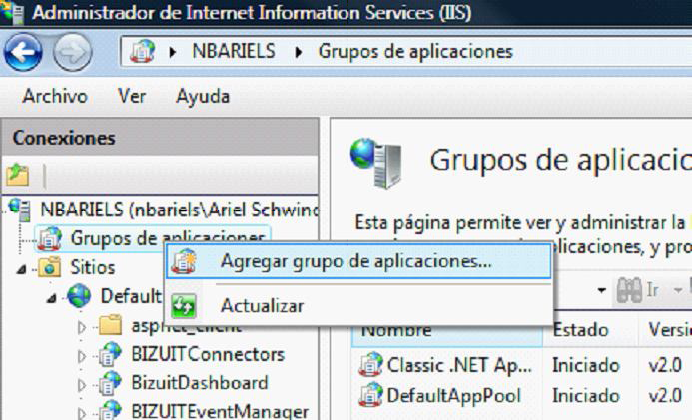Click the Grupos de aplicaciones tree icon

pyautogui.click(x=50, y=238)
